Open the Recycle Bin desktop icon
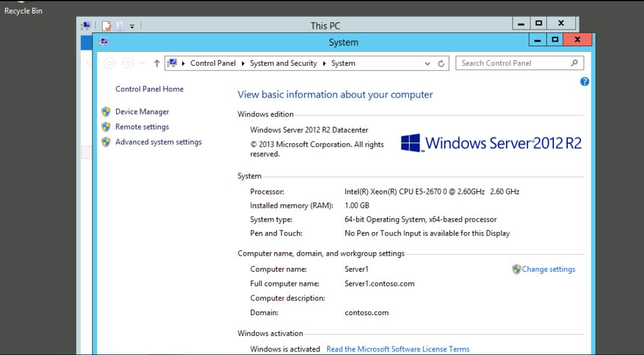Image resolution: width=644 pixels, height=355 pixels. coord(23,8)
